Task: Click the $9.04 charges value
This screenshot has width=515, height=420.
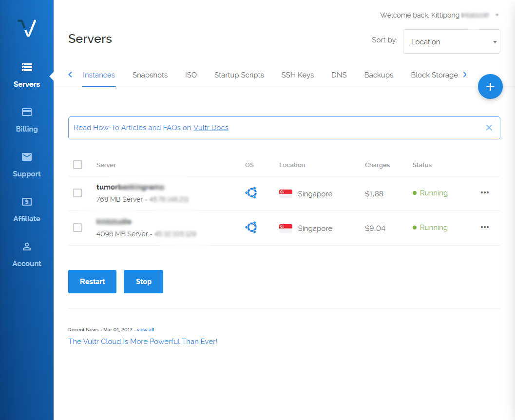Action: click(x=375, y=228)
